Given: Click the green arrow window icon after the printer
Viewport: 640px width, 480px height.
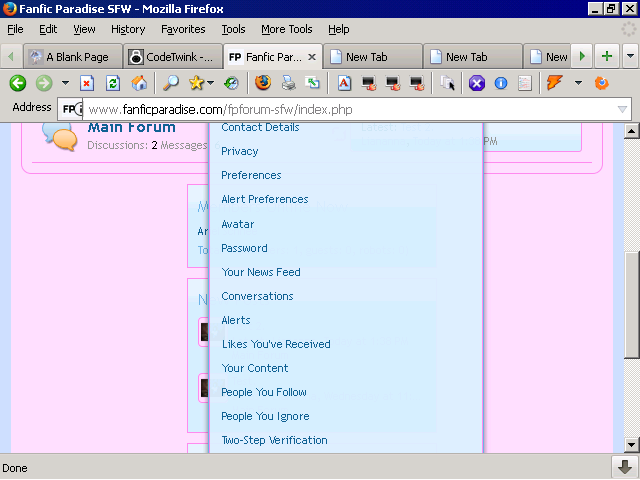Looking at the screenshot, I should point(313,83).
